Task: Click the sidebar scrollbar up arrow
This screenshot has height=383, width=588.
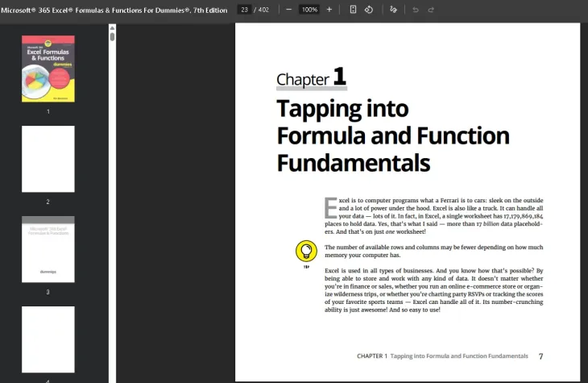Action: coord(112,28)
